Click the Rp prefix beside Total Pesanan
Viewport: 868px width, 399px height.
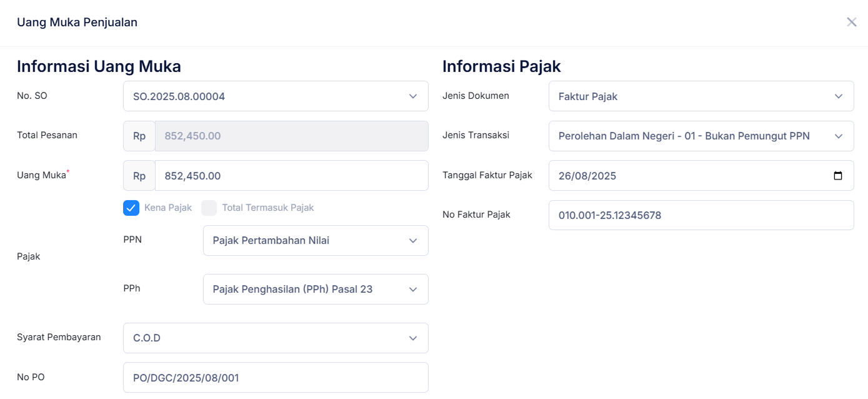coord(139,136)
